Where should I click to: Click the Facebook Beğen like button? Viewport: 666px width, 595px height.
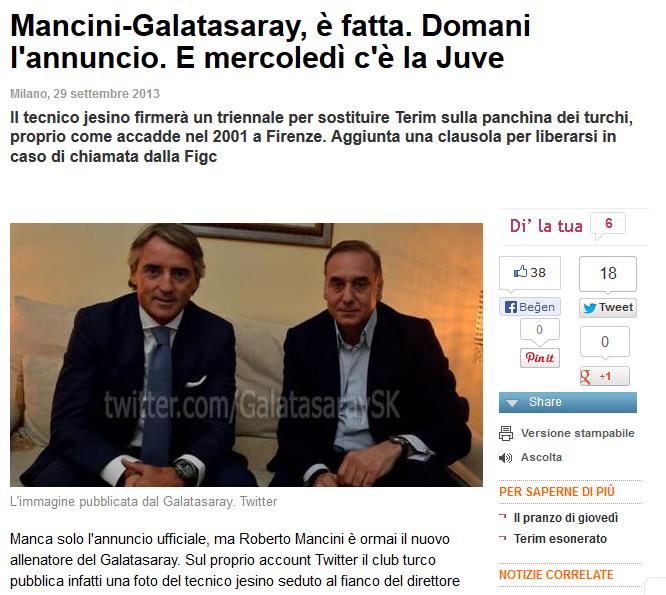pyautogui.click(x=530, y=307)
